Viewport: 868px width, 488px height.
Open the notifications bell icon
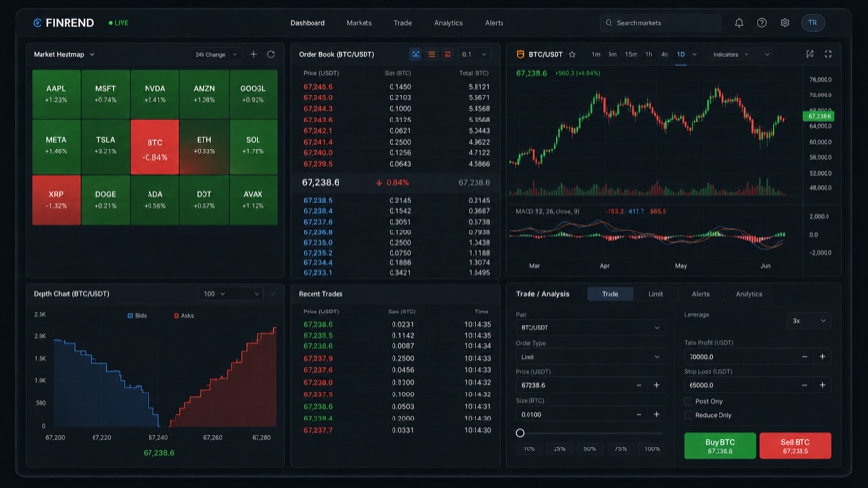tap(739, 23)
